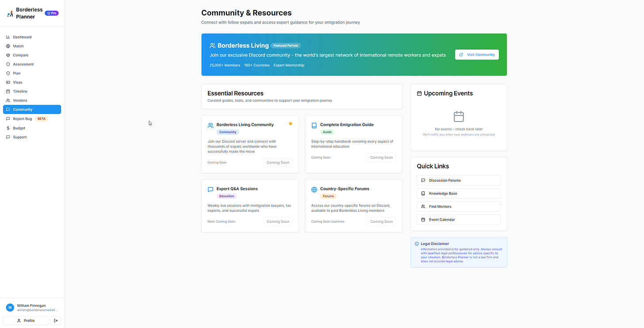Open the Event Calendar quick link
644x328 pixels.
[x=459, y=220]
